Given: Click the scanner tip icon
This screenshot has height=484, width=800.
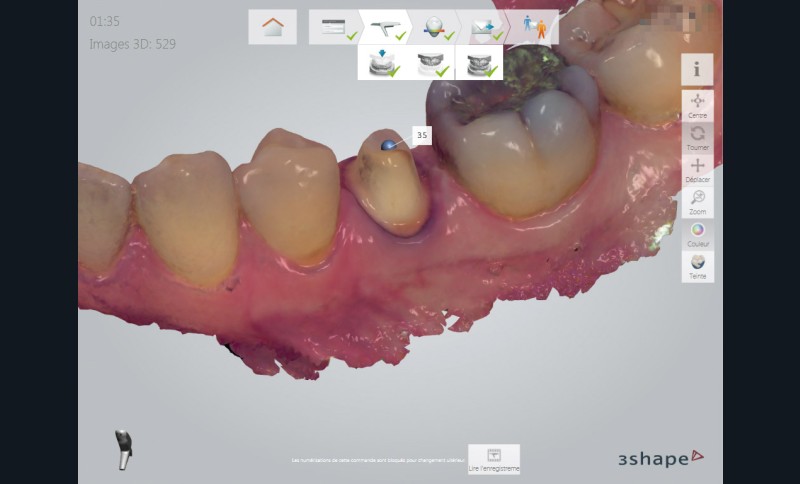Looking at the screenshot, I should (x=122, y=450).
